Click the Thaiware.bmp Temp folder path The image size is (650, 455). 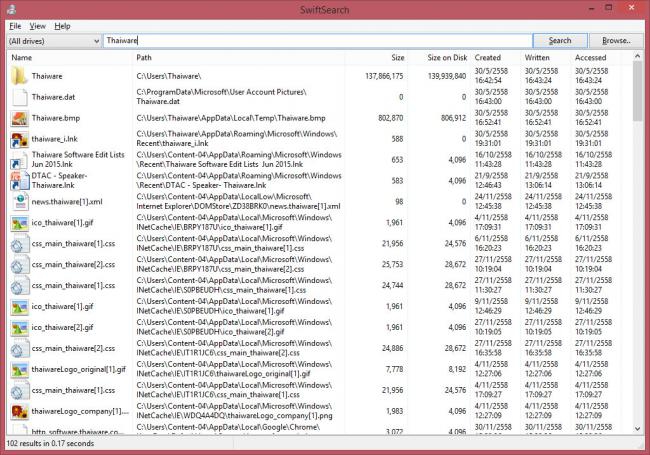231,118
